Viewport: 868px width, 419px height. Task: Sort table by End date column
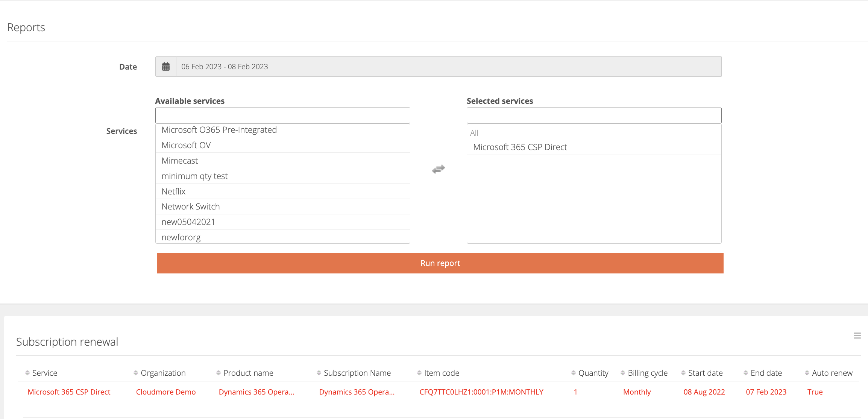(766, 373)
